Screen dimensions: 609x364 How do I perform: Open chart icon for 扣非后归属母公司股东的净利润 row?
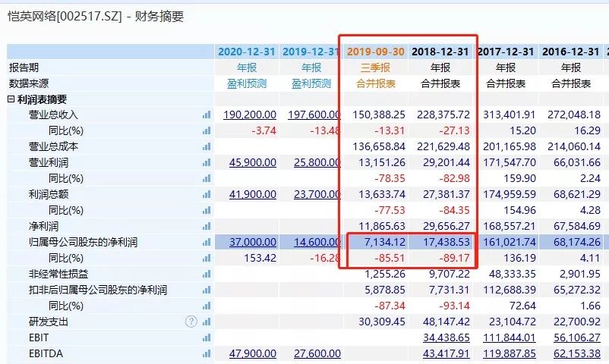[207, 290]
